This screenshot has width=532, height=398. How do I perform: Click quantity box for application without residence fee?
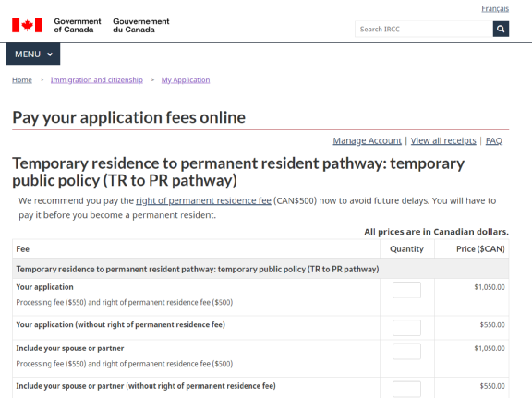tap(406, 328)
